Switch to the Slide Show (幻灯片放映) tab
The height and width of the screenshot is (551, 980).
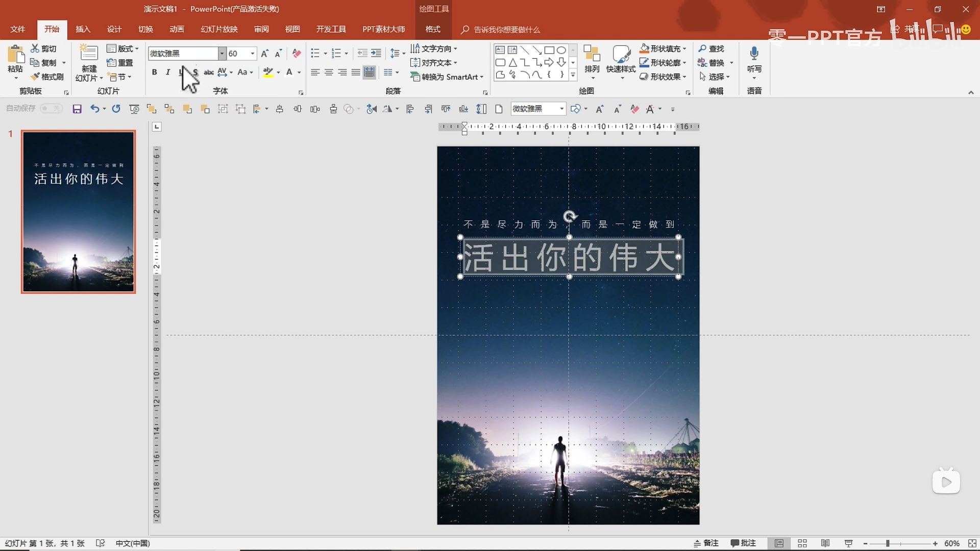click(219, 29)
